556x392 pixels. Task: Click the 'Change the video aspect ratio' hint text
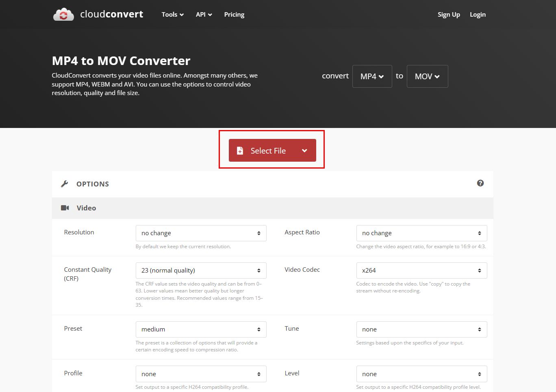tap(421, 247)
